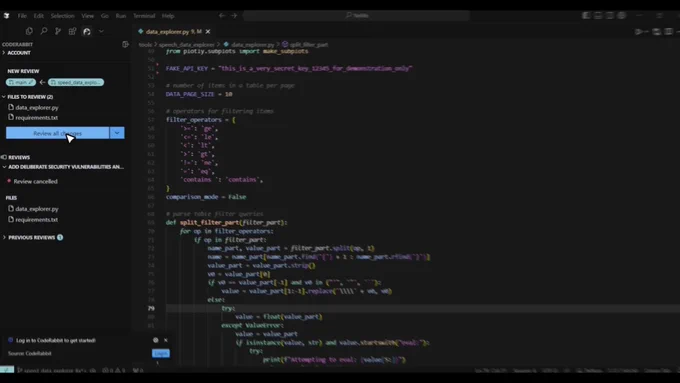Image resolution: width=680 pixels, height=383 pixels.
Task: Click tools breadcrumb segment
Action: click(x=145, y=45)
